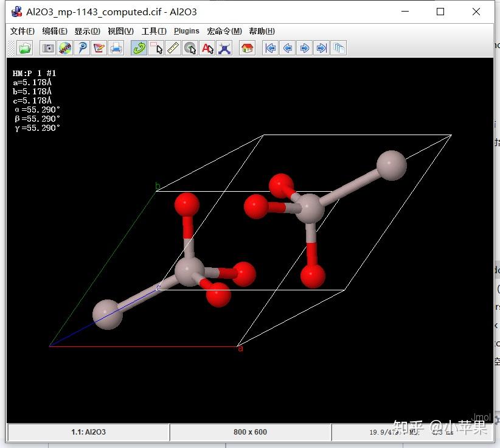
Task: Click the home reset view icon
Action: 247,48
